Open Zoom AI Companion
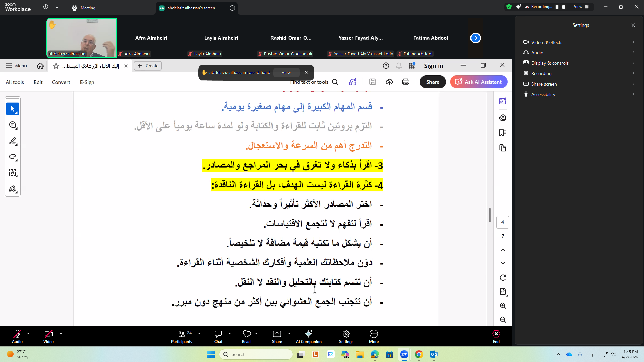Viewport: 644px width, 362px height. (308, 337)
